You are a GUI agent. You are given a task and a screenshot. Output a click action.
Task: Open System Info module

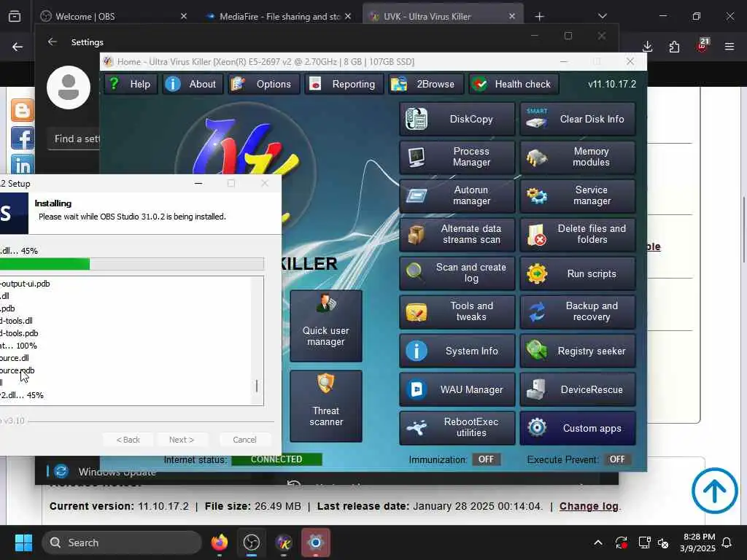pos(457,351)
